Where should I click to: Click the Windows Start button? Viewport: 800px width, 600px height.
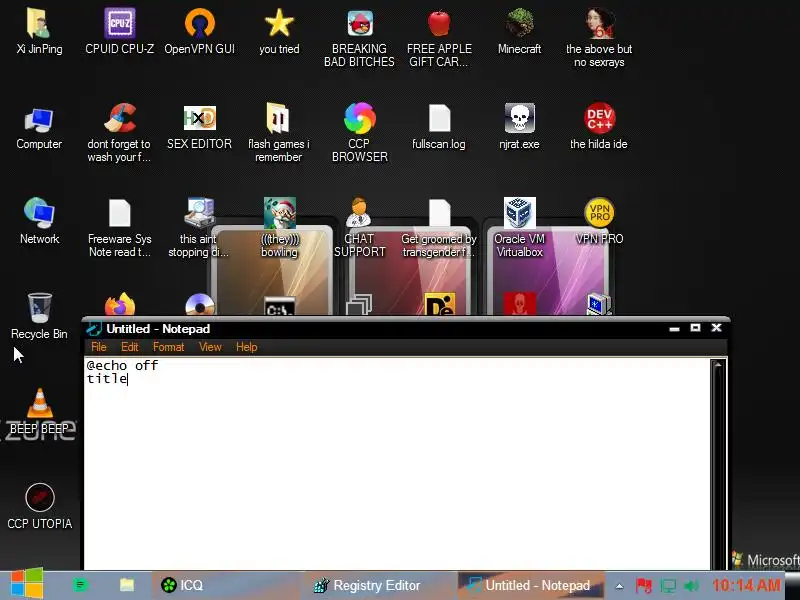[27, 583]
